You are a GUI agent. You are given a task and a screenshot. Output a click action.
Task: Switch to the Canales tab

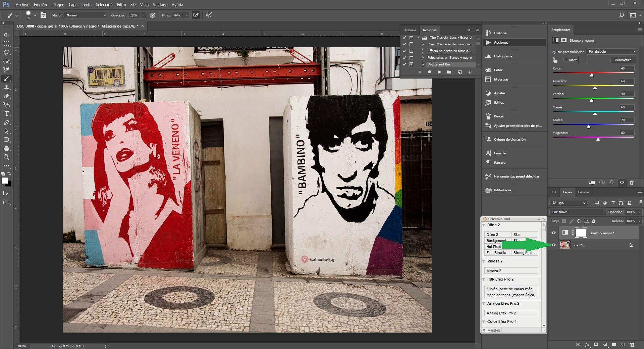point(583,192)
